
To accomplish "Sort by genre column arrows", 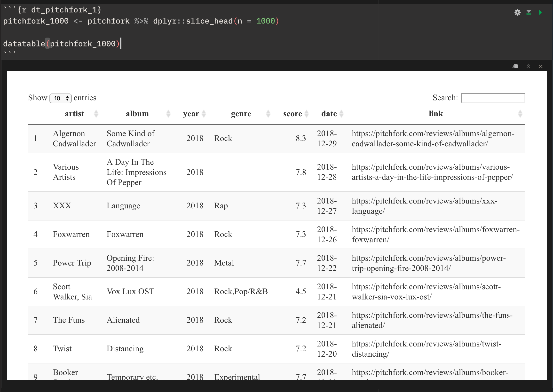I will [x=268, y=114].
